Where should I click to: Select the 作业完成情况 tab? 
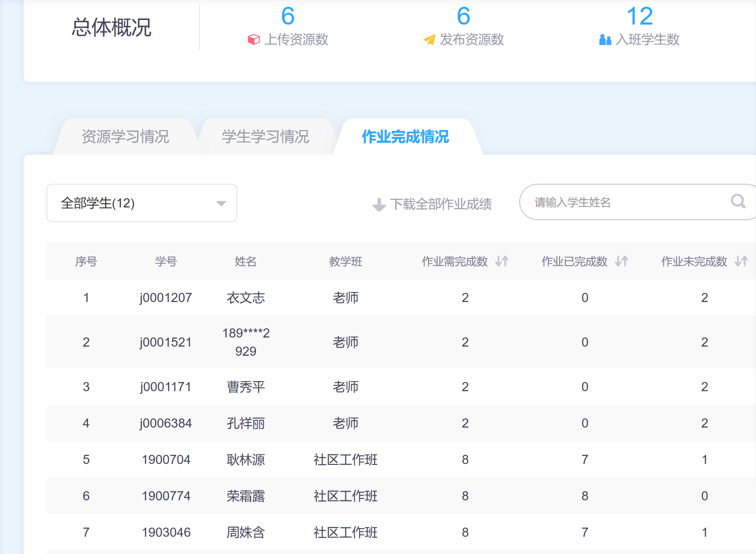tap(405, 136)
